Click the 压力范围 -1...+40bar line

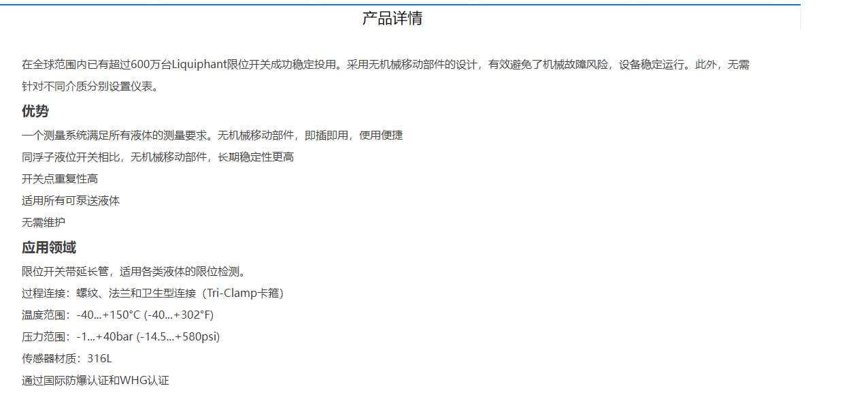[x=121, y=337]
